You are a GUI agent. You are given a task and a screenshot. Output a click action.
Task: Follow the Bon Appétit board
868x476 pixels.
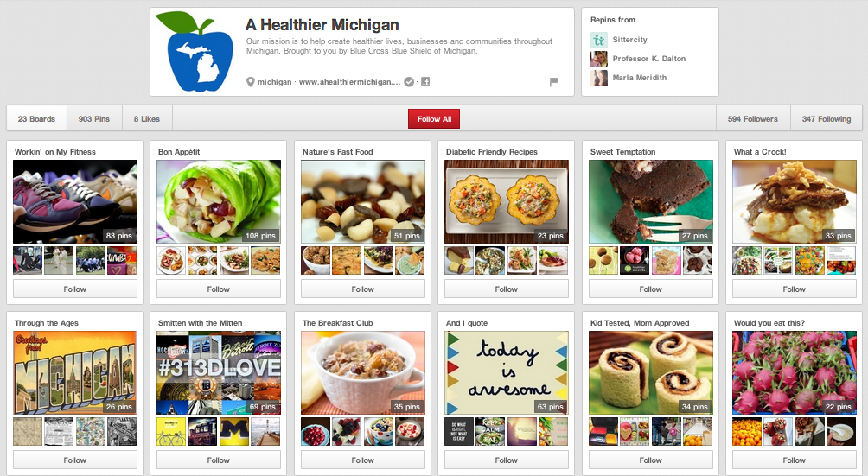click(x=219, y=289)
